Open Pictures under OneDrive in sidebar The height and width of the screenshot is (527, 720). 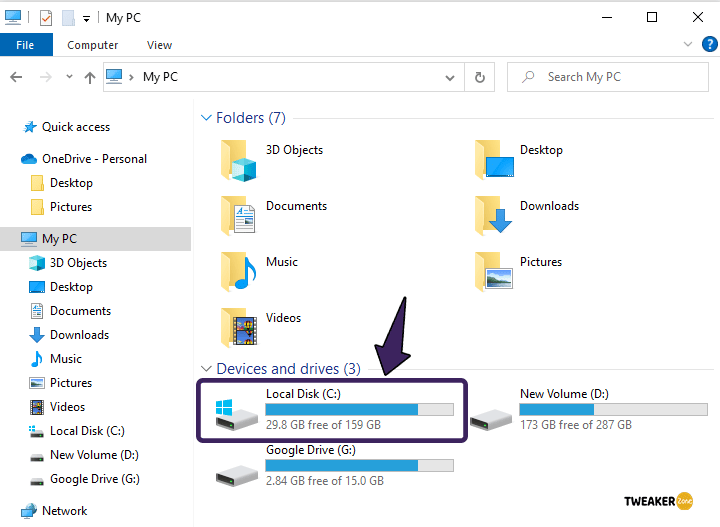[62, 207]
